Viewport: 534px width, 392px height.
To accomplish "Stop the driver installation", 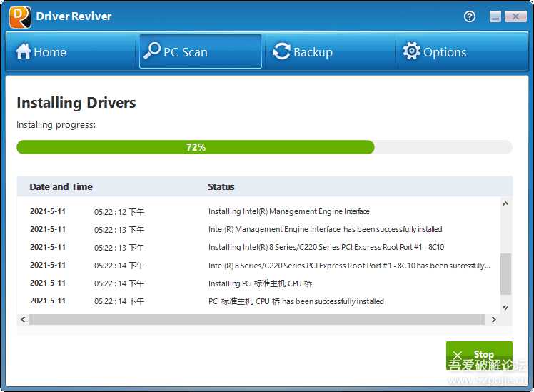I will pyautogui.click(x=479, y=355).
